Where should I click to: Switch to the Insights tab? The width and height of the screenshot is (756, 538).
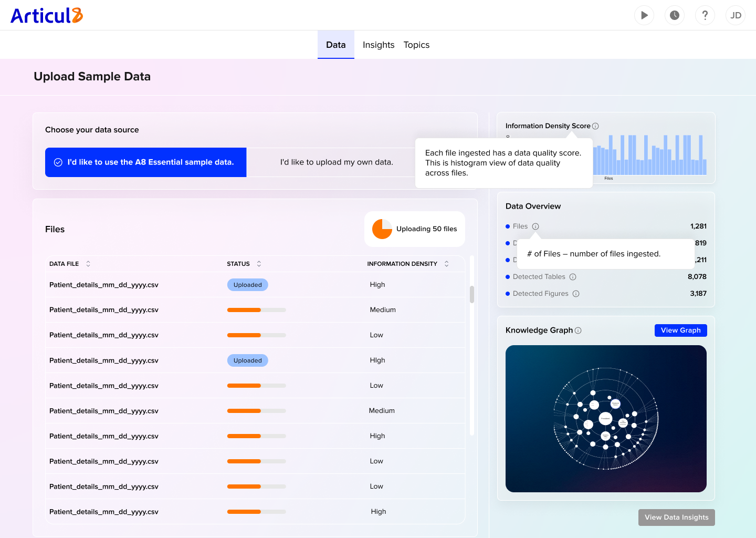tap(379, 45)
